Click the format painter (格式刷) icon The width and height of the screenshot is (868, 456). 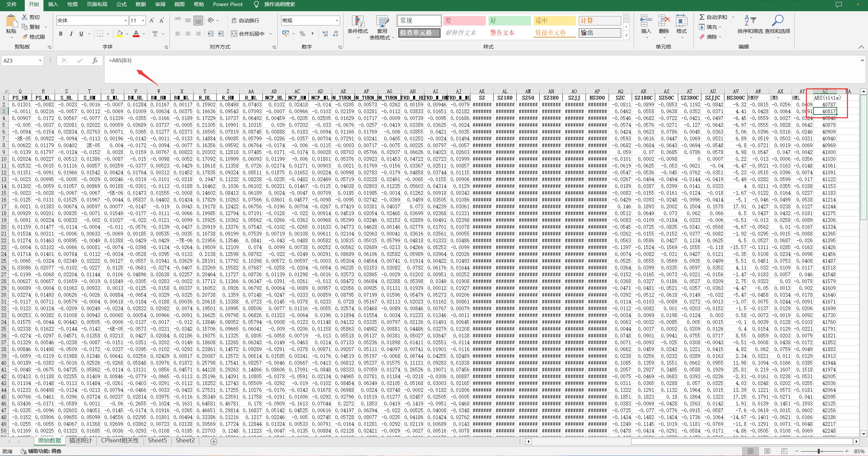pos(25,37)
